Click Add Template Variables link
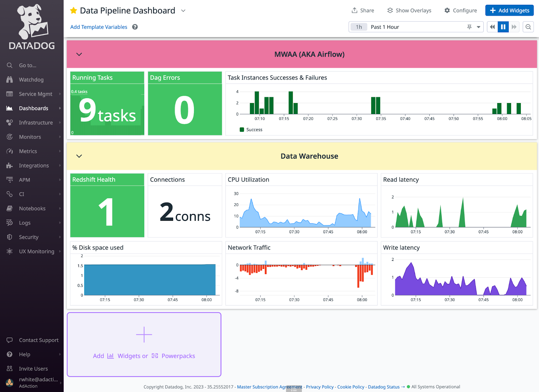Image resolution: width=539 pixels, height=392 pixels. (99, 27)
